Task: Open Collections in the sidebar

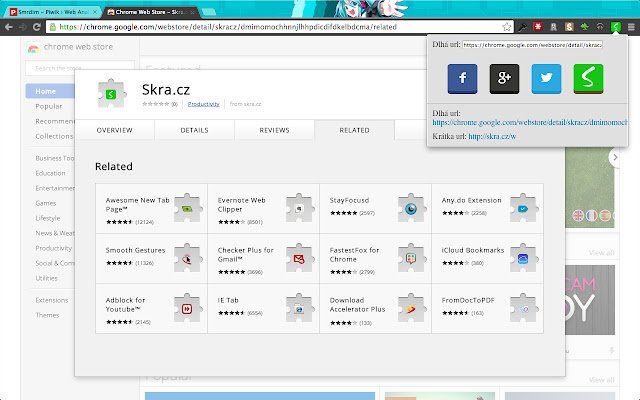Action: (x=54, y=136)
